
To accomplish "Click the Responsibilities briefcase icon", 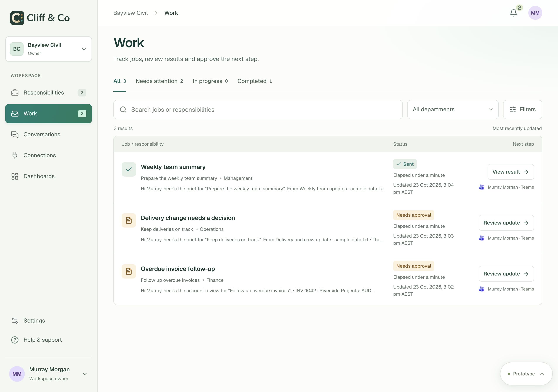I will click(x=15, y=93).
